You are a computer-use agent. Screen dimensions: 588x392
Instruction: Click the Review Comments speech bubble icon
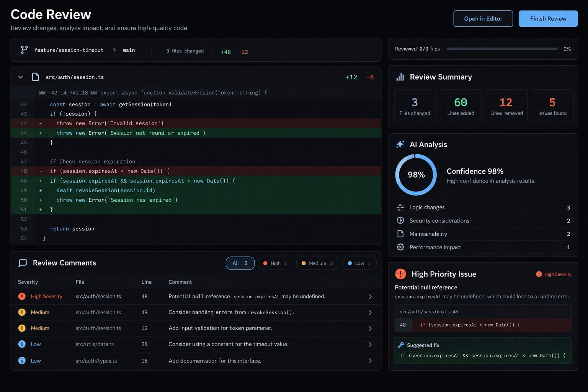(23, 263)
